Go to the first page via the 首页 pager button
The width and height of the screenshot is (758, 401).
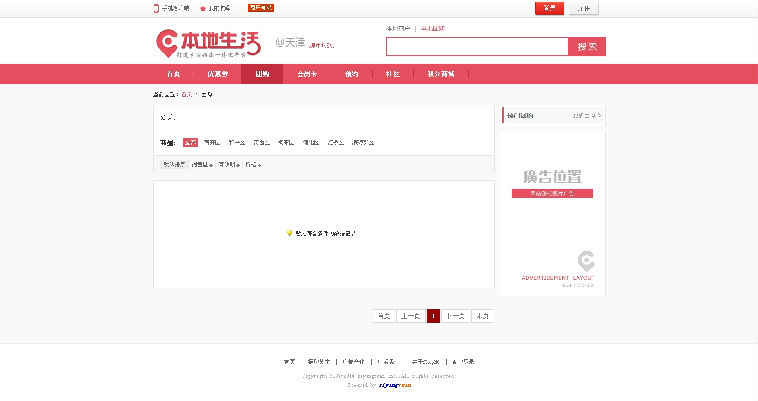[384, 316]
